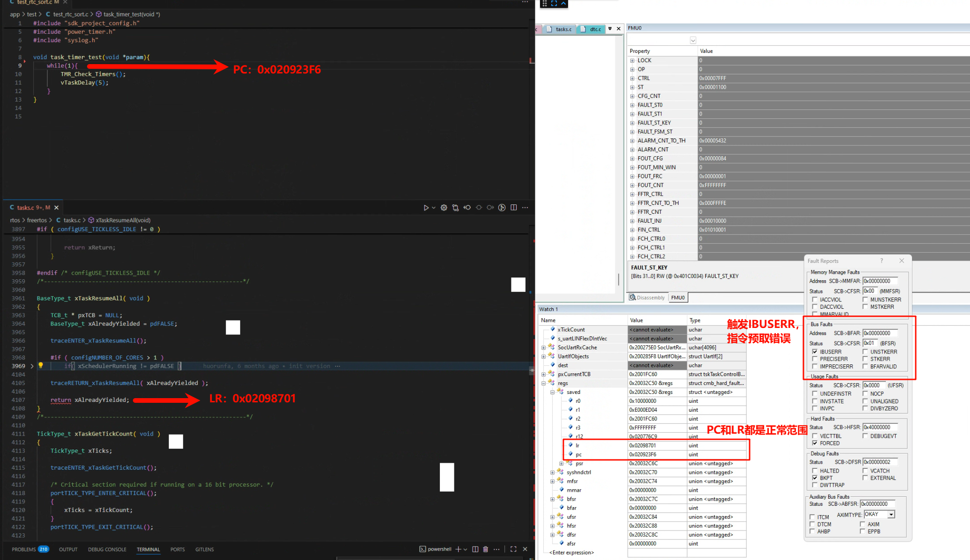The height and width of the screenshot is (560, 970).
Task: Click the SCB->HFSR status field
Action: coord(880,427)
